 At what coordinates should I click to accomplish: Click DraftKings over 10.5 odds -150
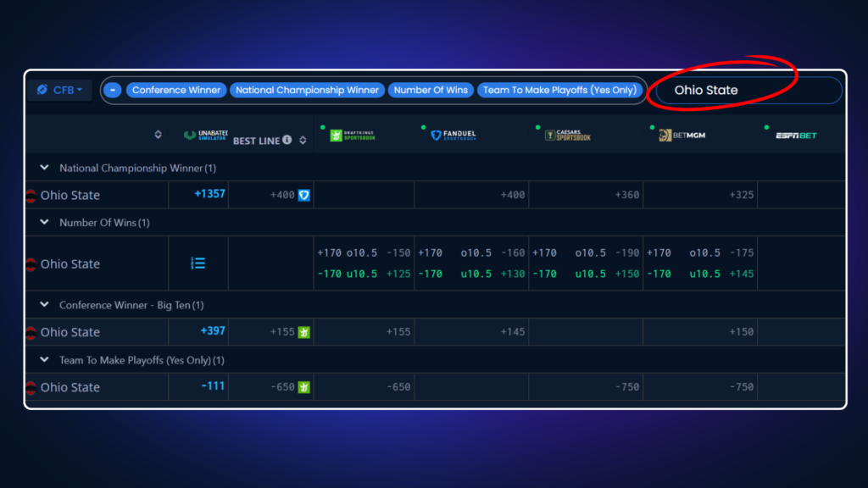tap(398, 252)
